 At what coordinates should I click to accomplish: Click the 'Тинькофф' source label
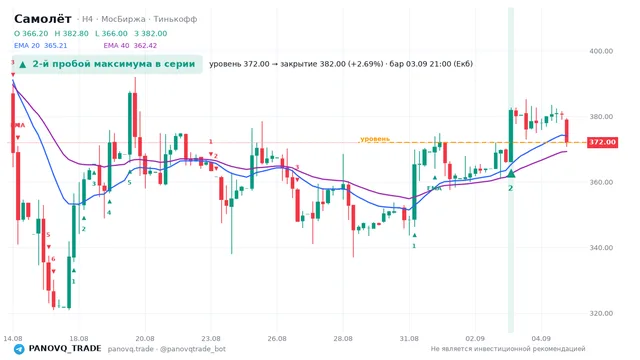(176, 19)
